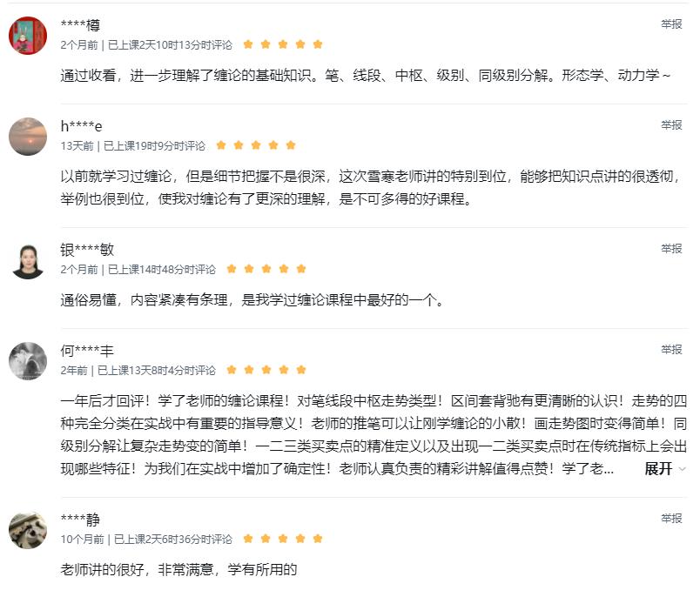
Task: Click username 何****丰
Action: coord(87,351)
